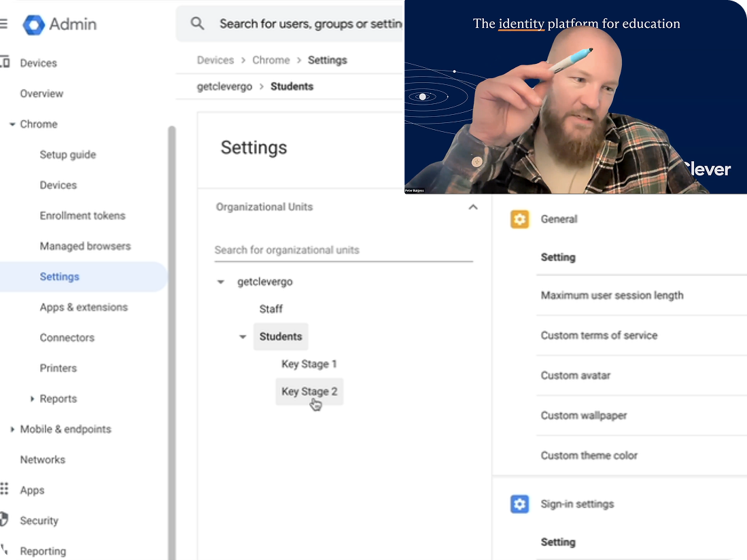Open Security in the sidebar
This screenshot has height=560, width=747.
pos(39,521)
